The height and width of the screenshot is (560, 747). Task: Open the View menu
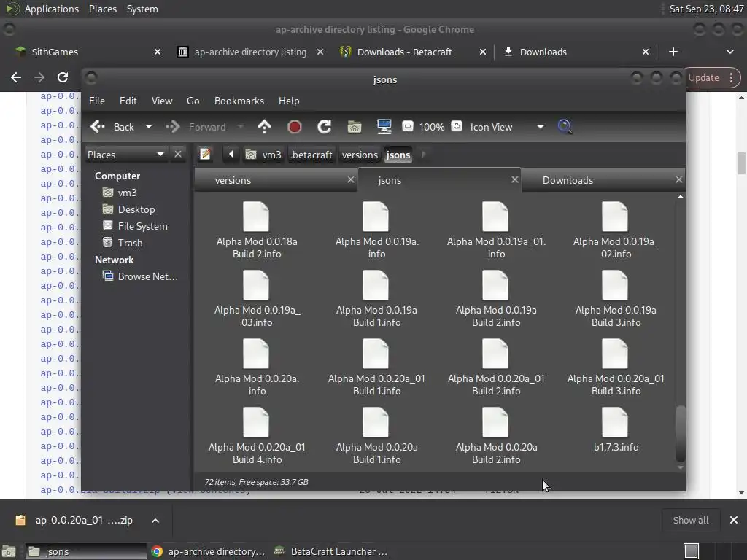[162, 101]
